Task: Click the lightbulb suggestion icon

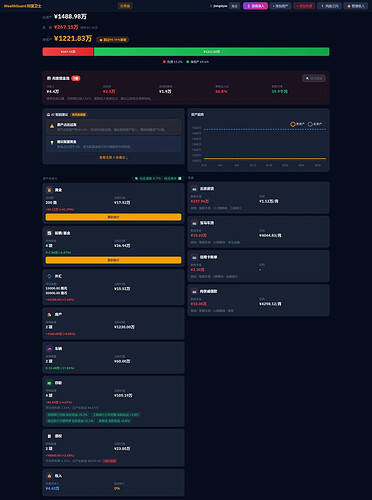Action: (x=52, y=143)
